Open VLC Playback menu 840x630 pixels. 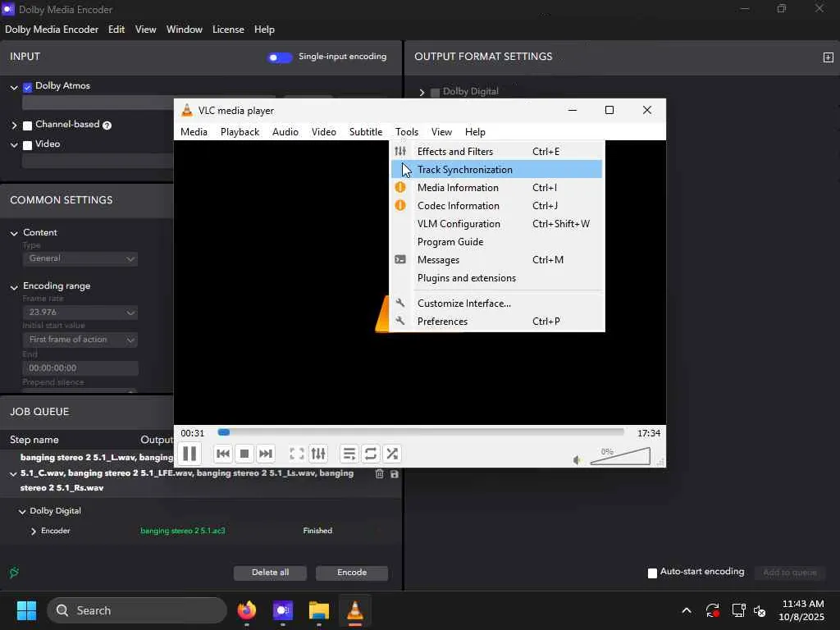[x=240, y=132]
